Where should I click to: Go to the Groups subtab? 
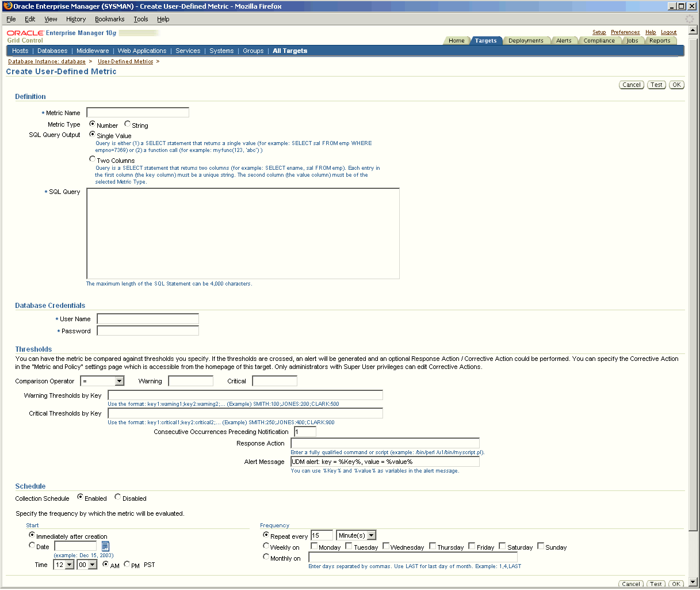click(x=253, y=51)
